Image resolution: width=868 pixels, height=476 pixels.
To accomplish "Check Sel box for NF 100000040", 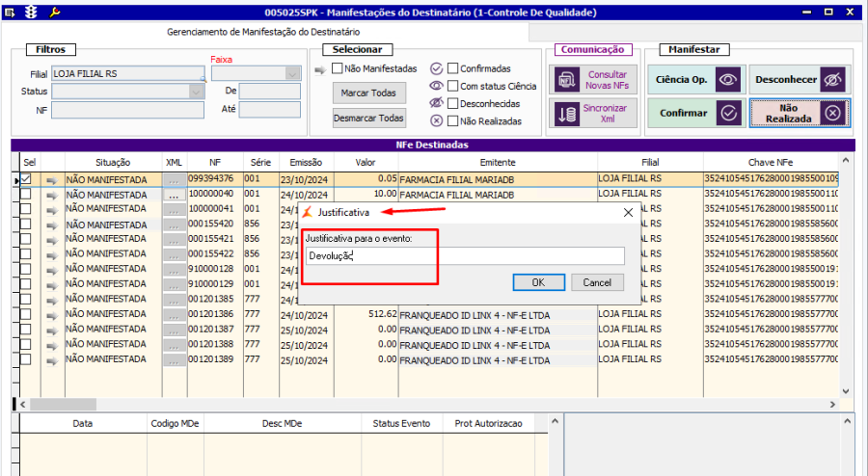I will [26, 194].
